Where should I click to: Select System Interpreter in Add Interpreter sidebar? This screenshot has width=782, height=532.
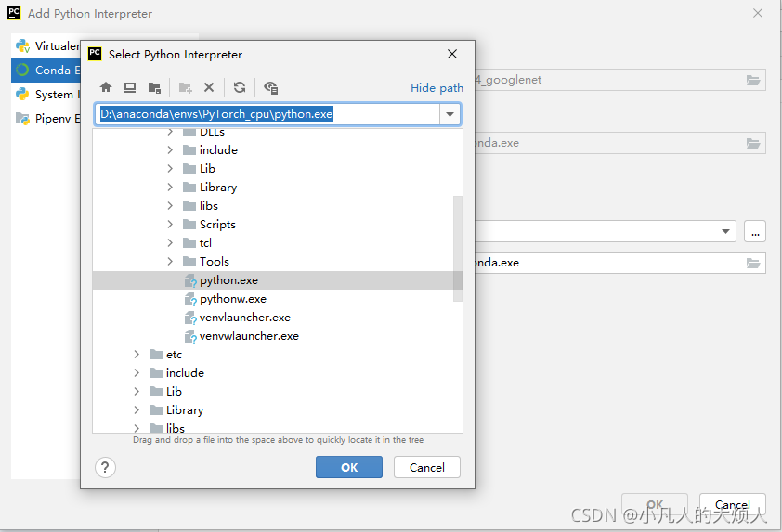46,94
